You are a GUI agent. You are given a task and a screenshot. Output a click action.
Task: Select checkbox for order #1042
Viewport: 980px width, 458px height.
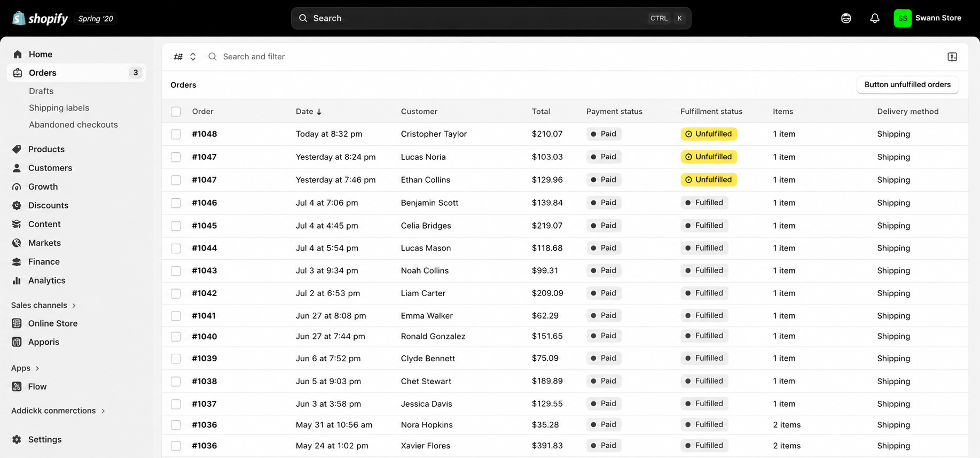tap(176, 293)
